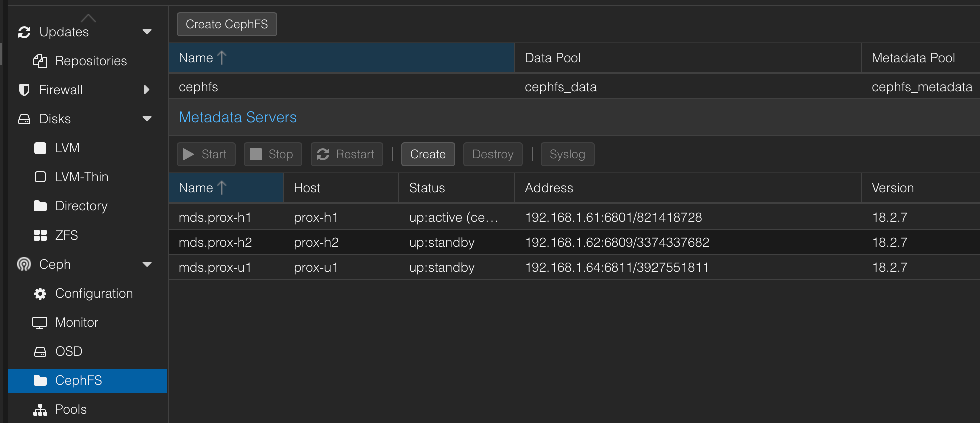This screenshot has width=980, height=423.
Task: Click the Metadata Servers panel title
Action: pyautogui.click(x=238, y=117)
